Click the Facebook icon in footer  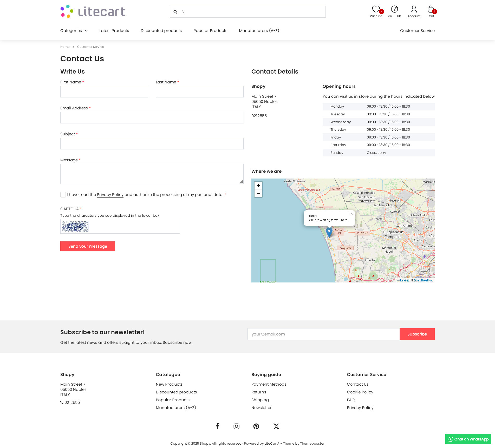coord(218,426)
